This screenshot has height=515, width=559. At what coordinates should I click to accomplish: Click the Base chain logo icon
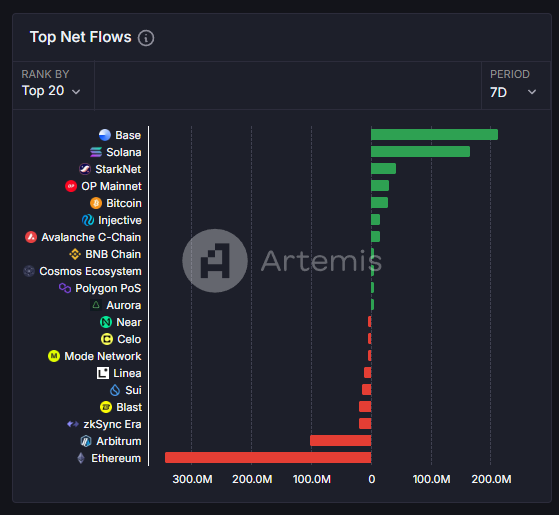(x=105, y=135)
